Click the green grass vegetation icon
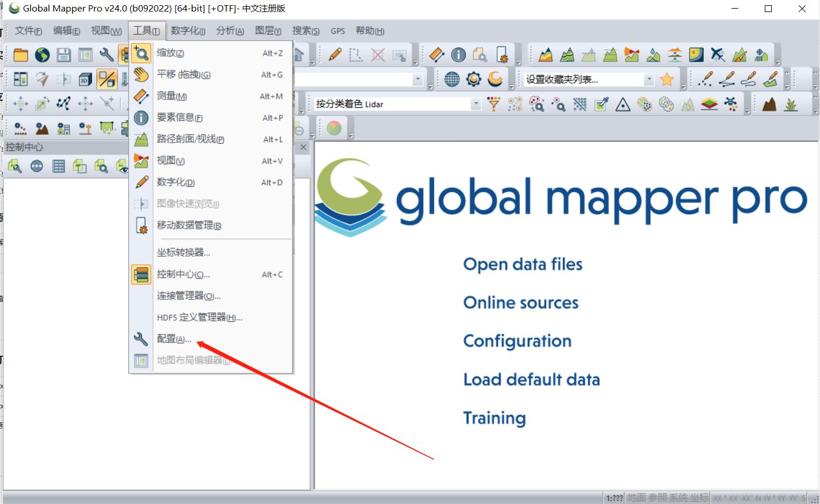The width and height of the screenshot is (820, 504). 791,104
